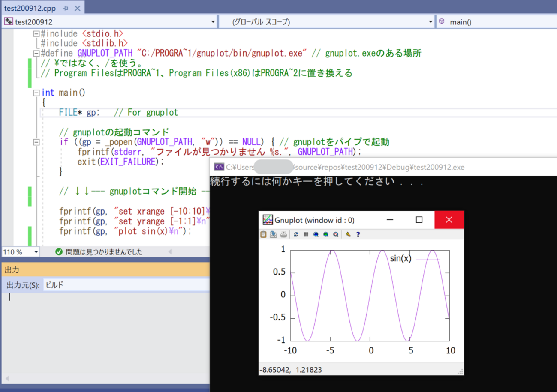Click the output source field showing ビルド
Screen dimensions: 557x392
pyautogui.click(x=124, y=285)
